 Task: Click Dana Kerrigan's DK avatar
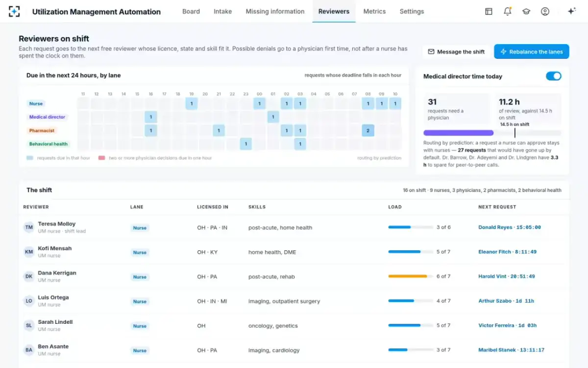tap(29, 276)
